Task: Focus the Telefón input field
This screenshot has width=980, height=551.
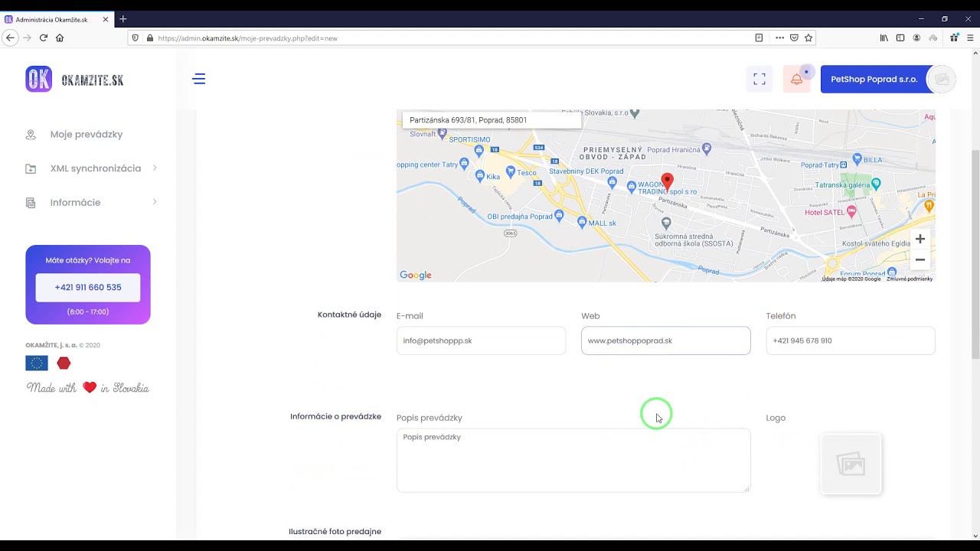Action: [851, 341]
